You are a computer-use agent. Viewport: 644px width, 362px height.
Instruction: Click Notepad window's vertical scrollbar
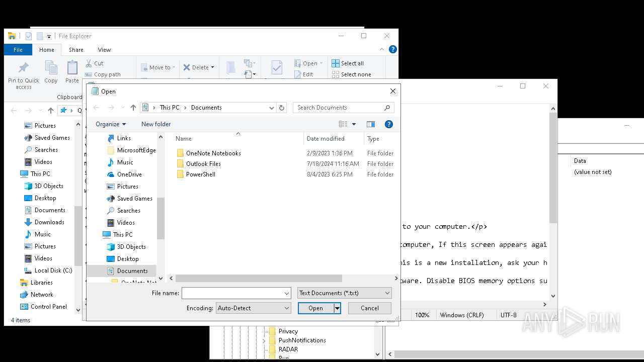(x=553, y=168)
